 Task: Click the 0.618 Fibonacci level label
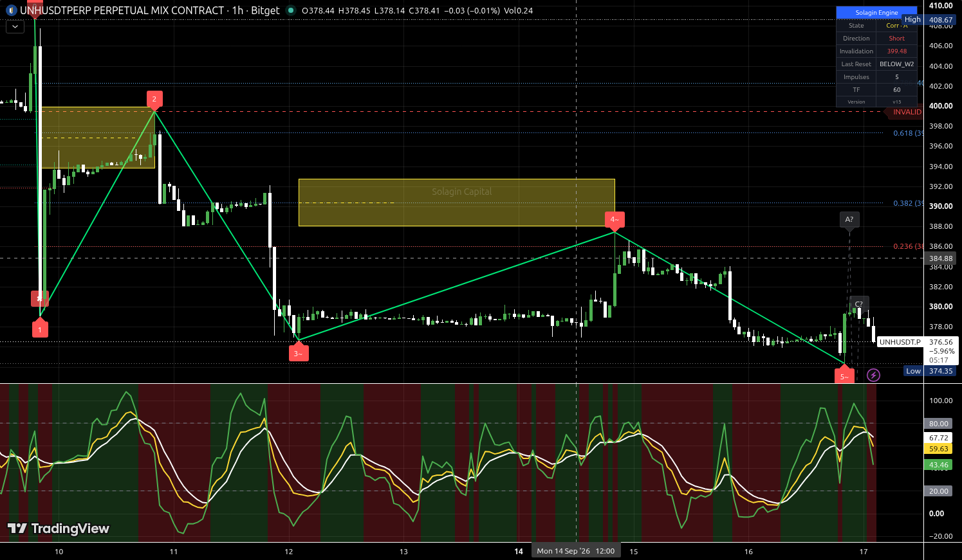point(908,133)
